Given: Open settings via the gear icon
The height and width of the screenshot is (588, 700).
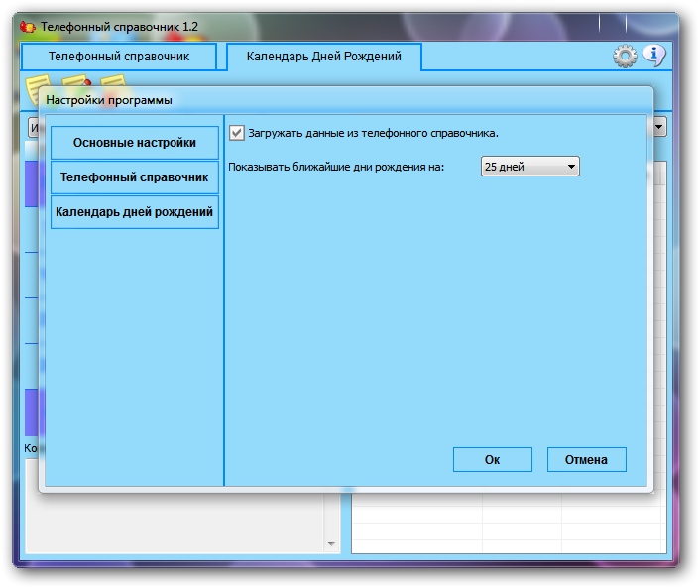Looking at the screenshot, I should pos(625,57).
